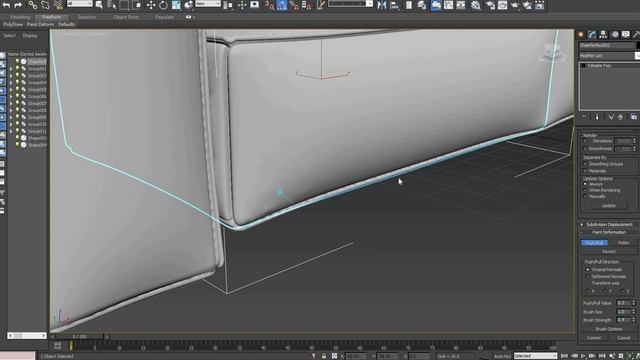640x360 pixels.
Task: Click the Update button
Action: tap(608, 206)
